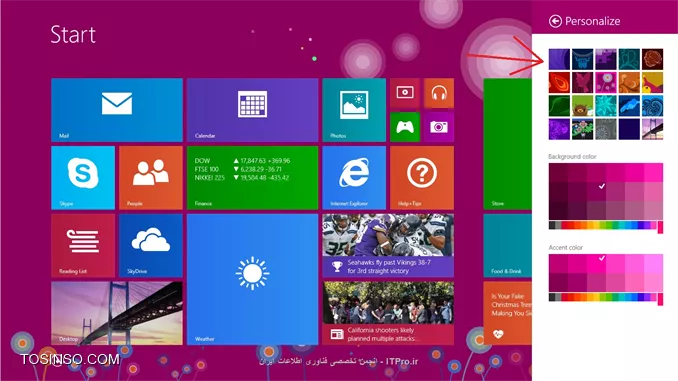Open the Calendar tile
The image size is (678, 381).
pyautogui.click(x=253, y=110)
